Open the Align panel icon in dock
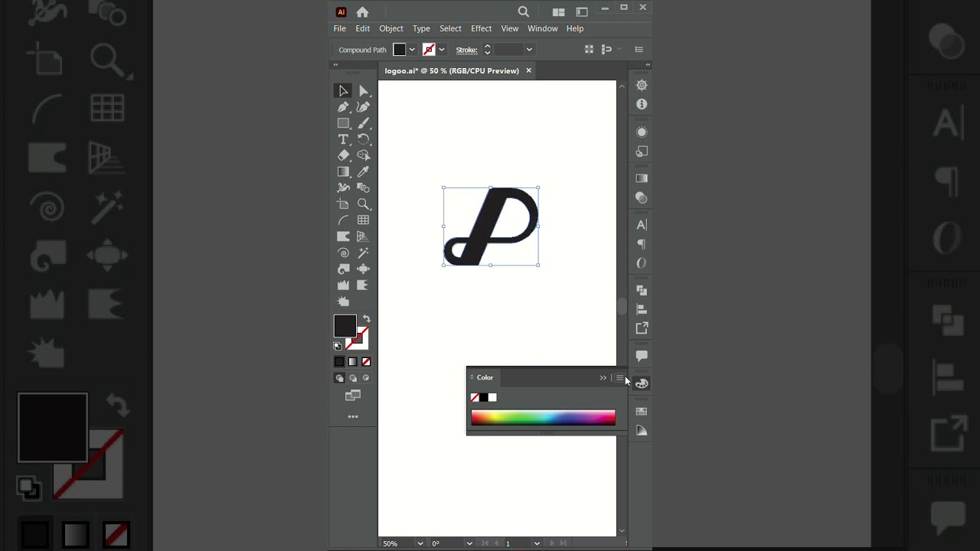 642,309
